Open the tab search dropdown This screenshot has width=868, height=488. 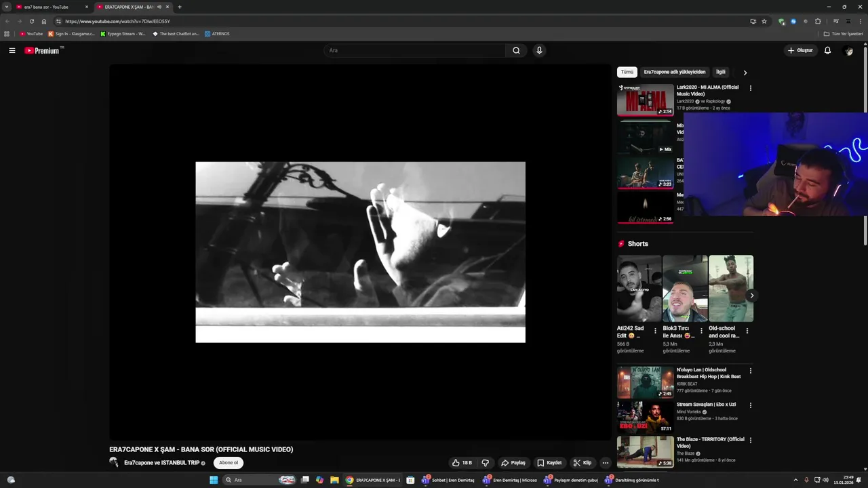(x=7, y=7)
